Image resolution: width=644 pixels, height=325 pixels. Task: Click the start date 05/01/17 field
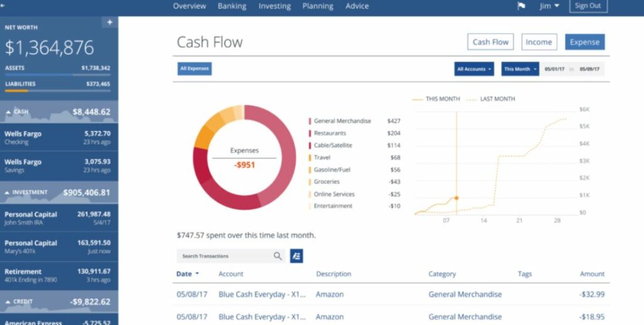(554, 69)
